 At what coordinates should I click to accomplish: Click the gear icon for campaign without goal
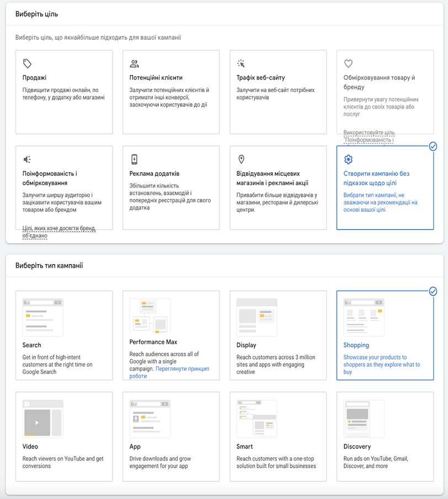(x=348, y=160)
